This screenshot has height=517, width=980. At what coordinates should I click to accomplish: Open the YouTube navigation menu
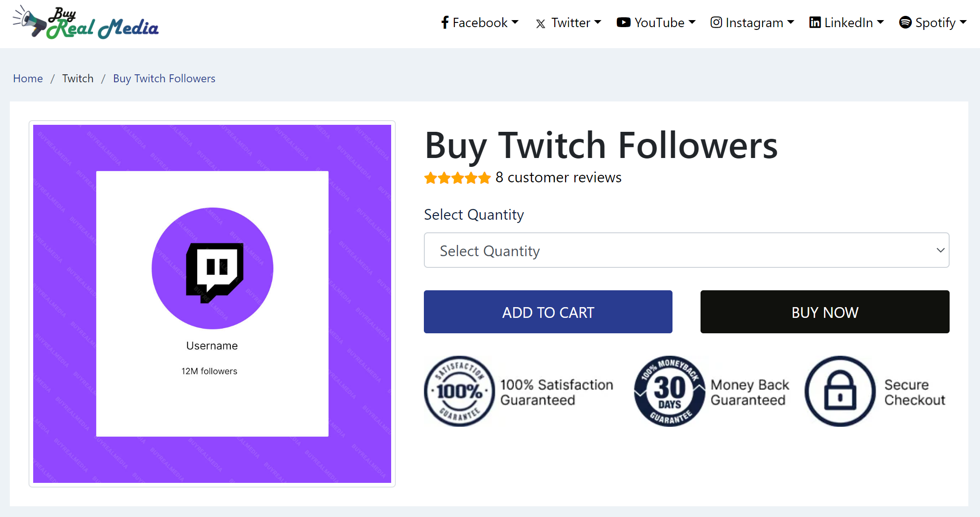point(659,22)
